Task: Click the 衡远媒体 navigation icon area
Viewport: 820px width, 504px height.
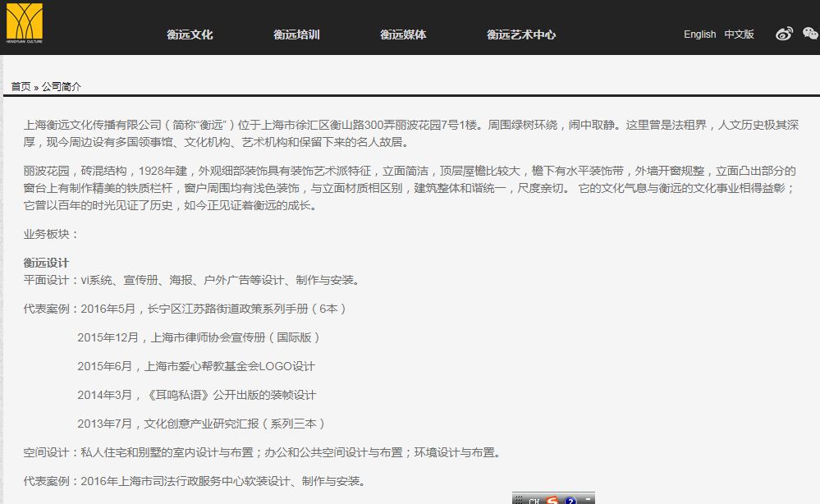Action: click(x=404, y=34)
